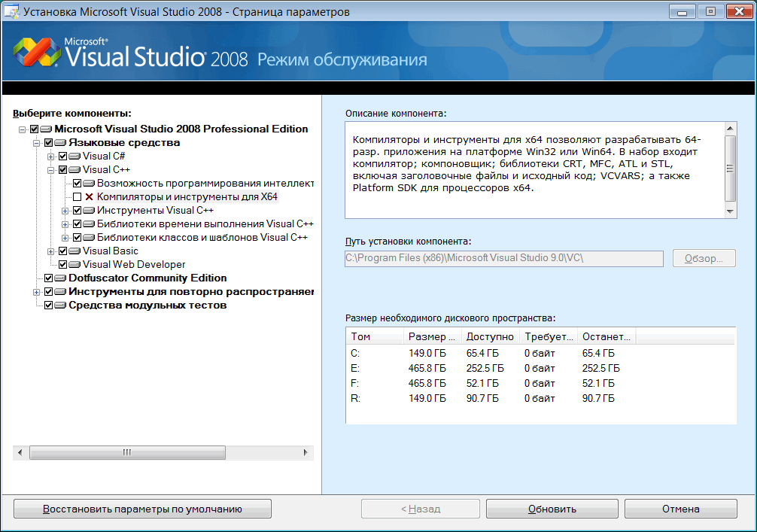Click the component install path field
Image resolution: width=757 pixels, height=532 pixels.
[x=504, y=258]
